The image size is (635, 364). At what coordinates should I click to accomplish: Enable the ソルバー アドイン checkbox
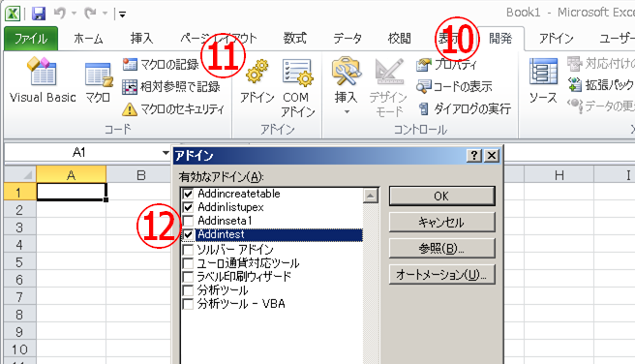(x=188, y=250)
